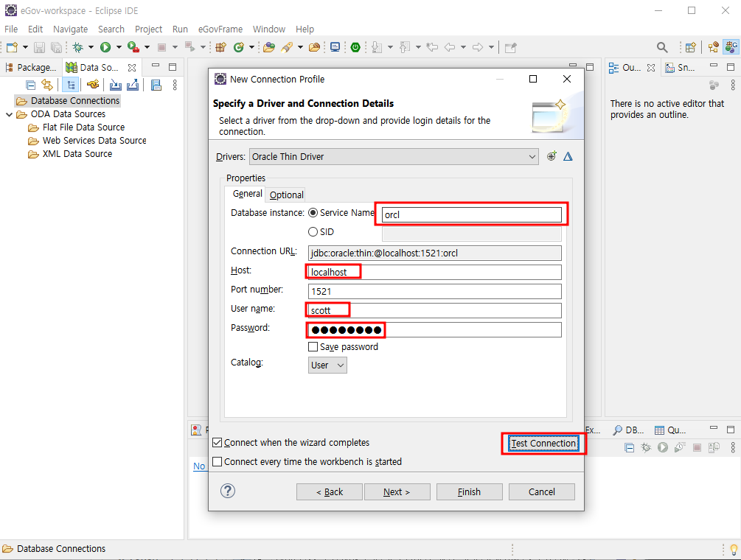Click the New Java Class icon
Viewport: 741px width, 560px height.
239,47
